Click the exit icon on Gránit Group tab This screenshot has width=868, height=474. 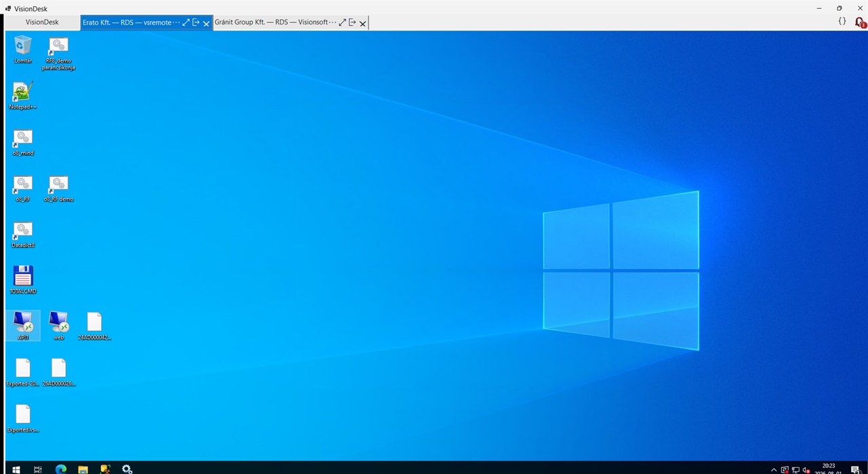pos(353,22)
